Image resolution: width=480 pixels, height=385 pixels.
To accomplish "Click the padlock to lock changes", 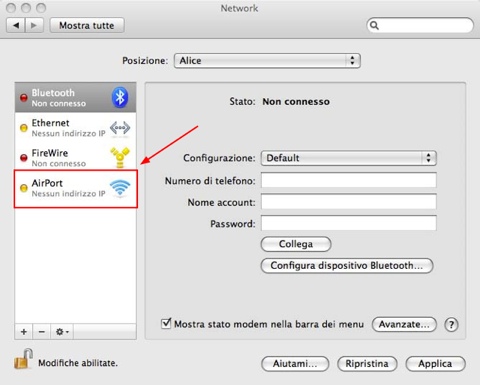I will (x=23, y=359).
